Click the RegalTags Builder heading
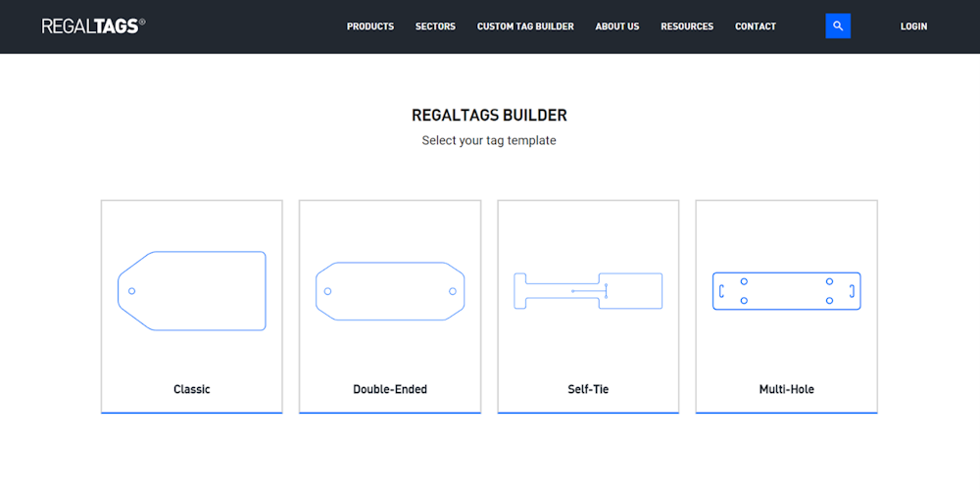The height and width of the screenshot is (493, 980). (x=489, y=116)
